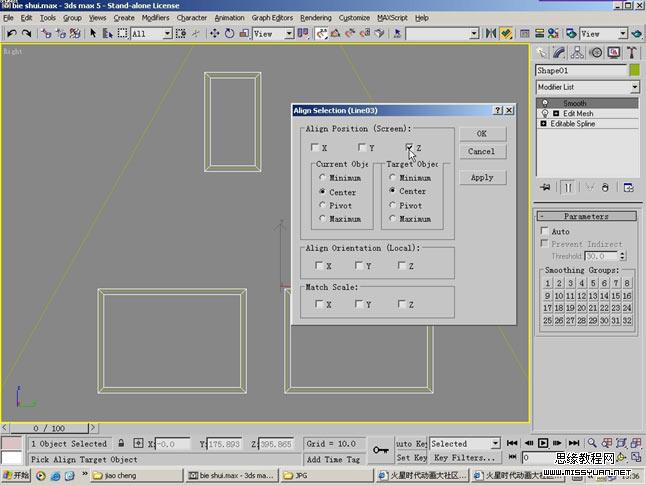Viewport: 646px width, 485px height.
Task: Open the Create command panel tab
Action: [x=542, y=52]
